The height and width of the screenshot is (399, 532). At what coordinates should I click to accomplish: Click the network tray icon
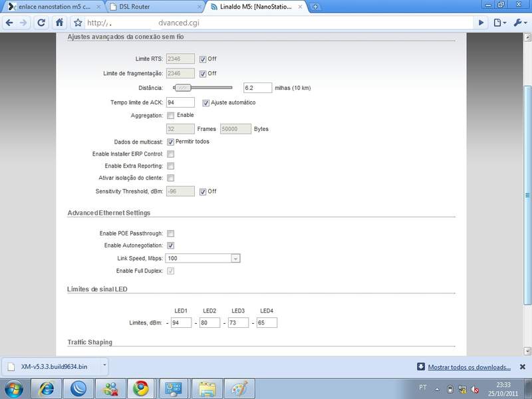[462, 390]
